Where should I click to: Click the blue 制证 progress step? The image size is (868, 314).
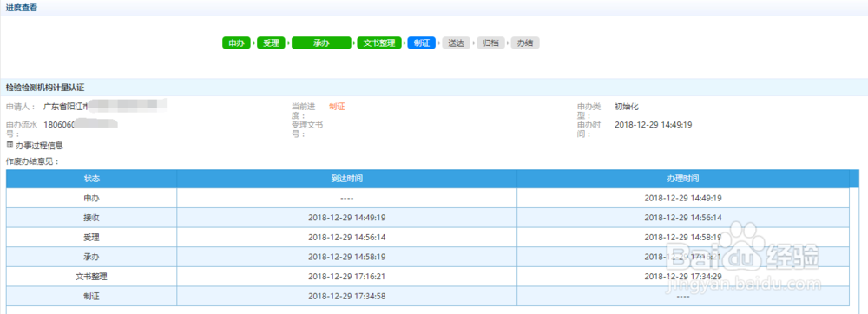pos(422,43)
